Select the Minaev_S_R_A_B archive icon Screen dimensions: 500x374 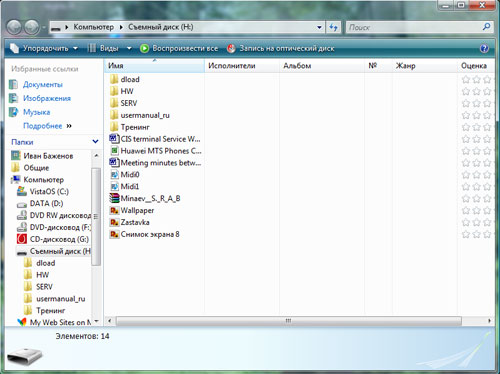pyautogui.click(x=114, y=198)
